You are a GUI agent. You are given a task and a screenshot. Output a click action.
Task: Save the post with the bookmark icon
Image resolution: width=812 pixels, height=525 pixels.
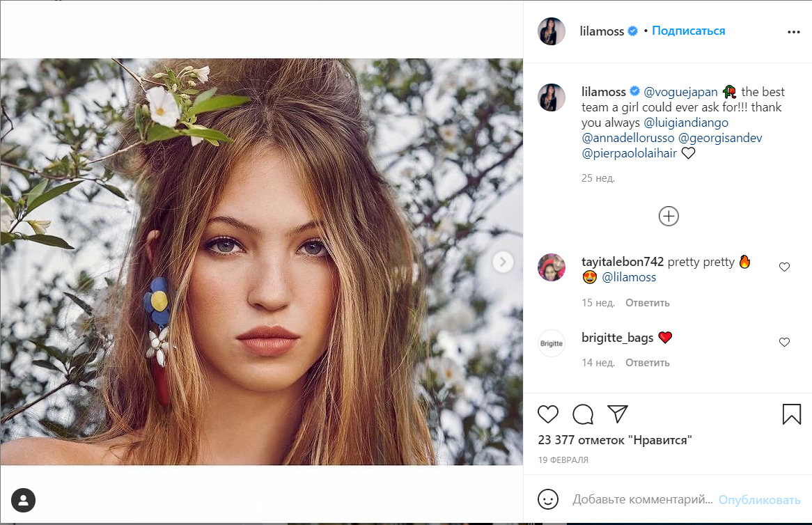coord(792,414)
